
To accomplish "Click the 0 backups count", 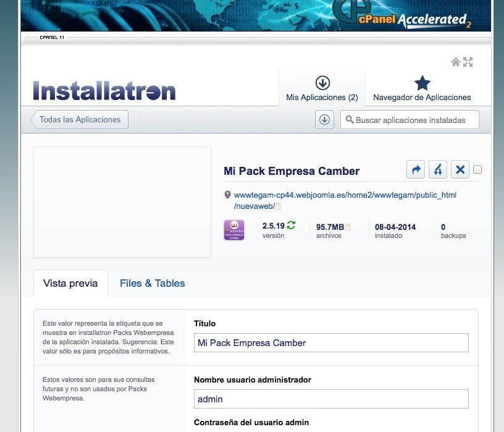I will point(443,227).
